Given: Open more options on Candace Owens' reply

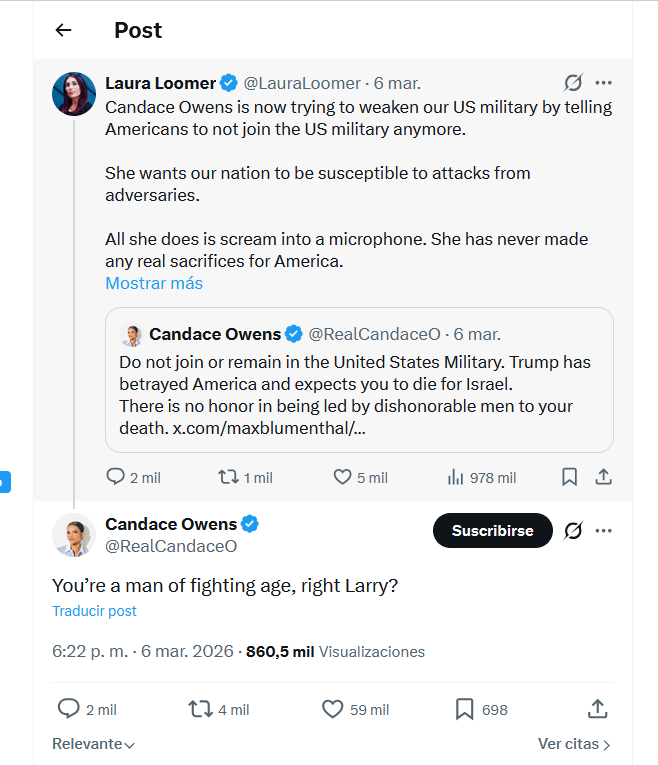Looking at the screenshot, I should coord(603,531).
